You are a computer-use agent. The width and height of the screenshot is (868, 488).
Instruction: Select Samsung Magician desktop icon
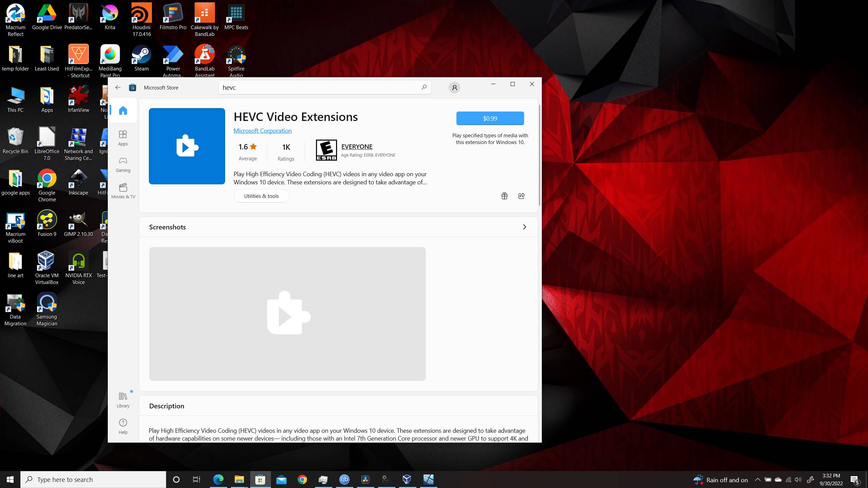(47, 310)
